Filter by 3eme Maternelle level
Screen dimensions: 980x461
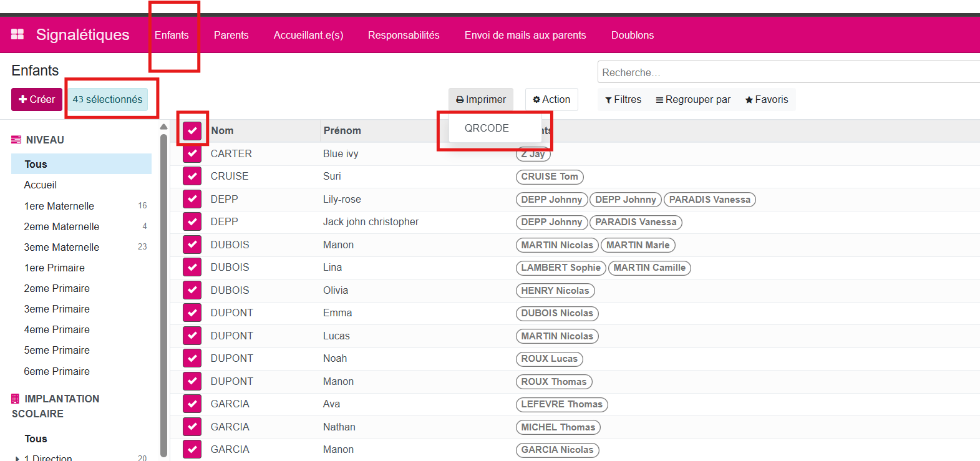pos(62,247)
